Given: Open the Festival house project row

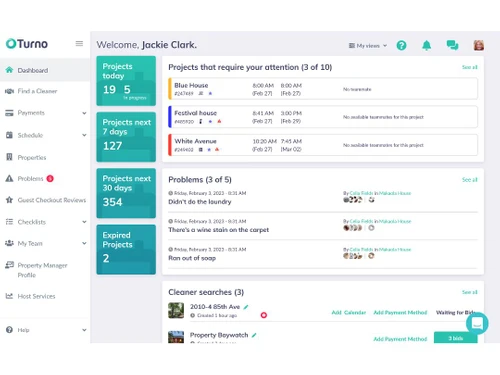Looking at the screenshot, I should point(323,117).
